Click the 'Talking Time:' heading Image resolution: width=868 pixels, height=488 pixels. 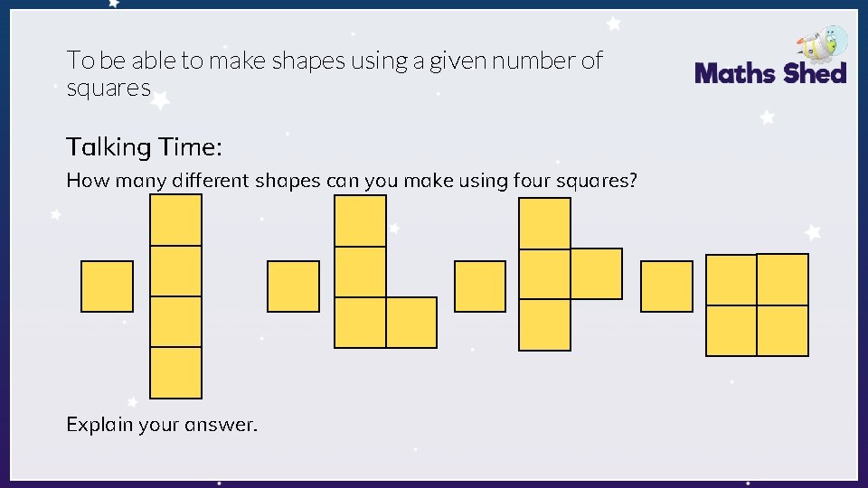point(144,147)
